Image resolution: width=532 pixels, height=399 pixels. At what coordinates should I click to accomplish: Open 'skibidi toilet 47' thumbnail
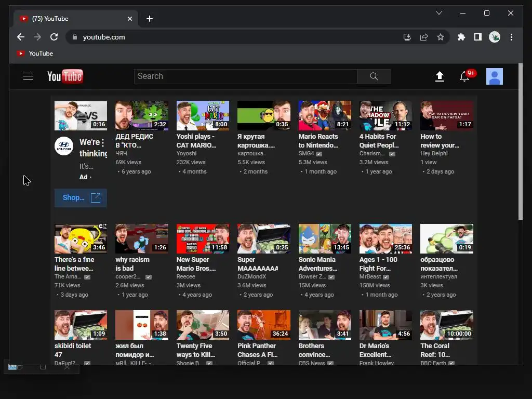pyautogui.click(x=81, y=325)
